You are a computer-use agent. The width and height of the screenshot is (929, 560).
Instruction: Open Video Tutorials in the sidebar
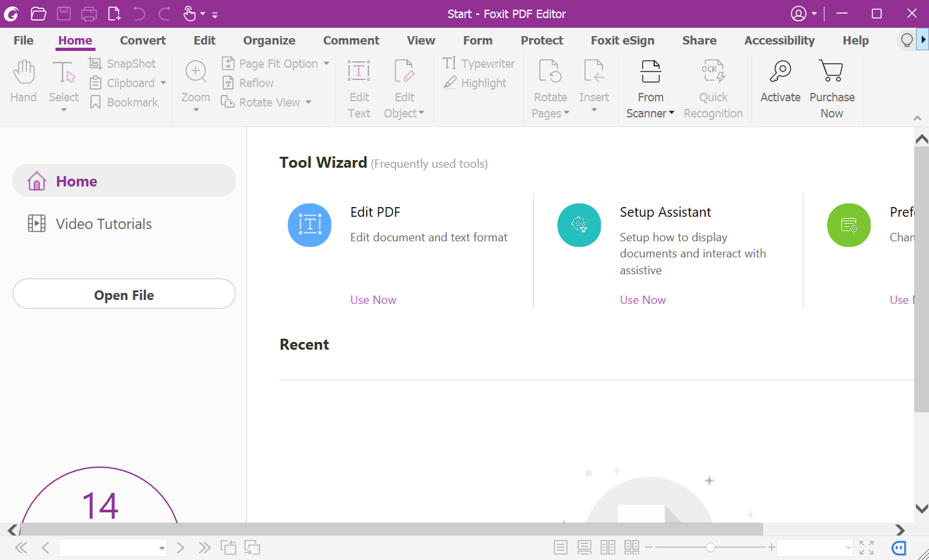[x=124, y=224]
